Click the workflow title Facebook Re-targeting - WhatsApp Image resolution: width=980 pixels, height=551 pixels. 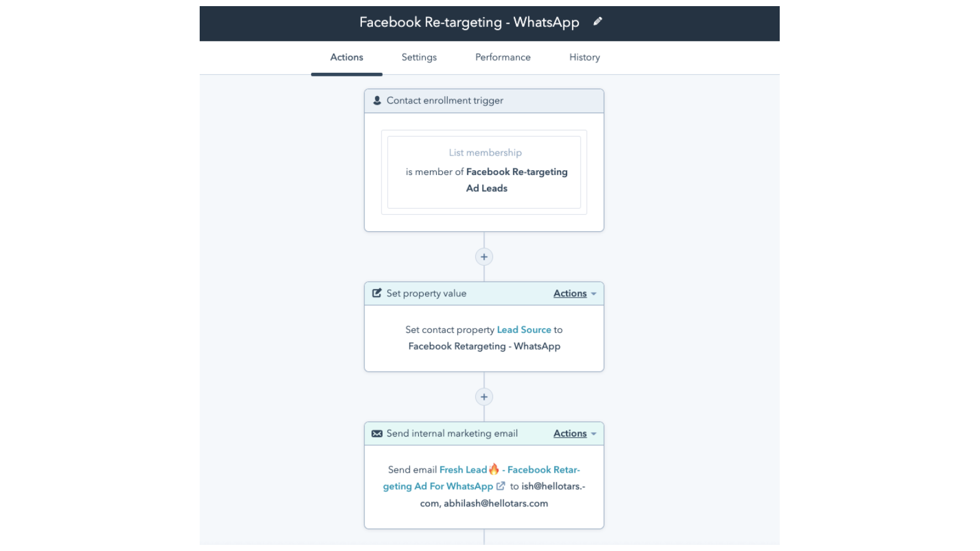click(469, 22)
